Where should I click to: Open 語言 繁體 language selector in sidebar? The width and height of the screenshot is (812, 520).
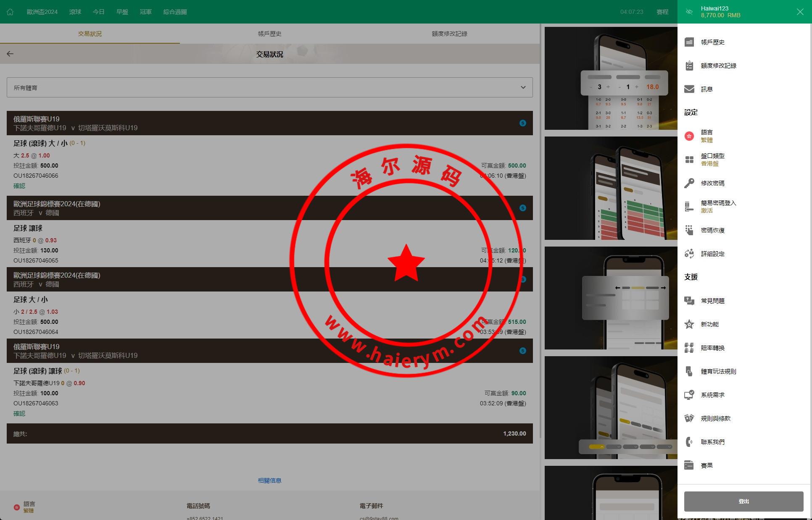pos(706,136)
